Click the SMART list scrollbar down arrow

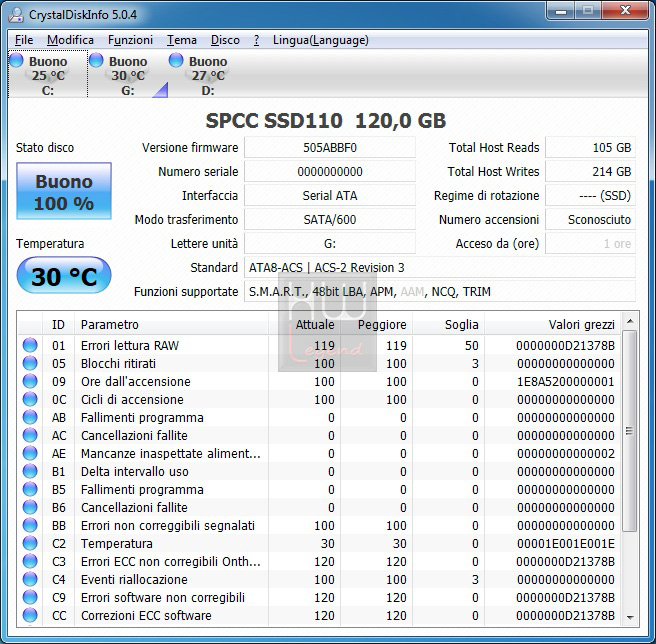pyautogui.click(x=630, y=618)
